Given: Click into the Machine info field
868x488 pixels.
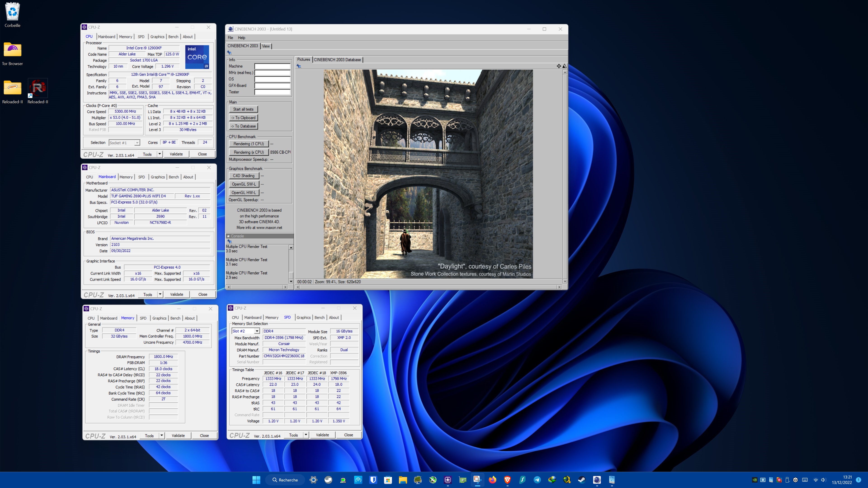Looking at the screenshot, I should coord(272,66).
